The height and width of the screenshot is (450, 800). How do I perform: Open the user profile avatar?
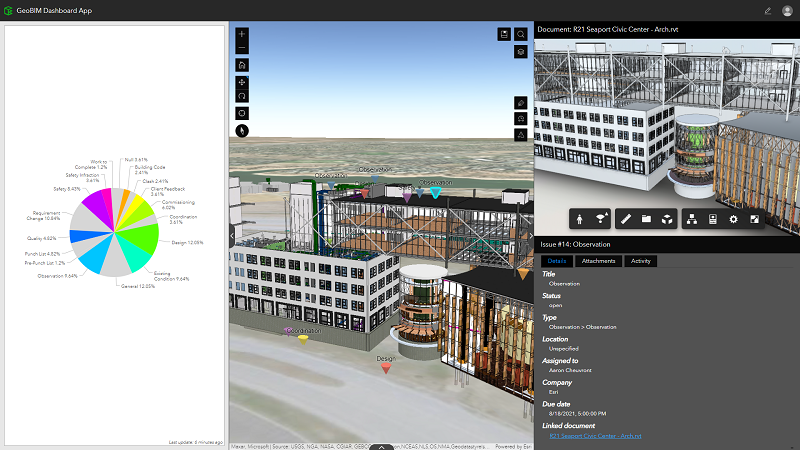point(786,10)
